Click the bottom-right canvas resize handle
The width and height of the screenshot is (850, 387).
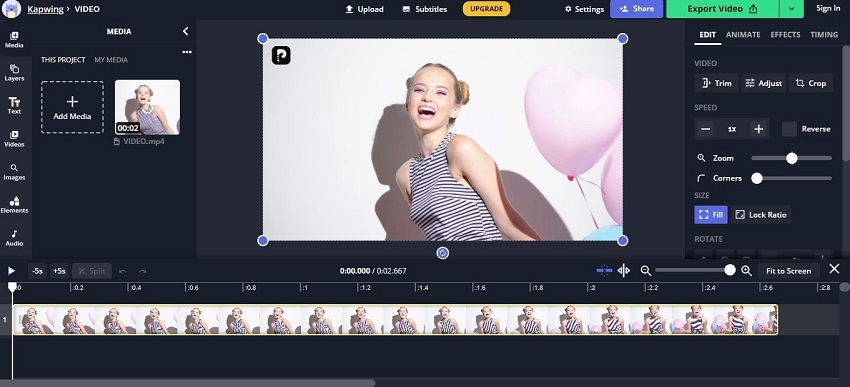(x=622, y=240)
